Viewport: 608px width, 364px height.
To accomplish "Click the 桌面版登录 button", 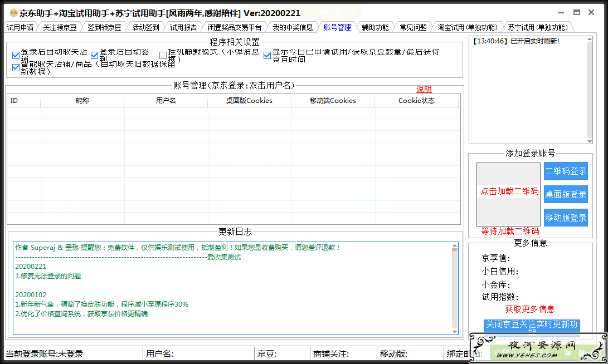I will pyautogui.click(x=566, y=194).
